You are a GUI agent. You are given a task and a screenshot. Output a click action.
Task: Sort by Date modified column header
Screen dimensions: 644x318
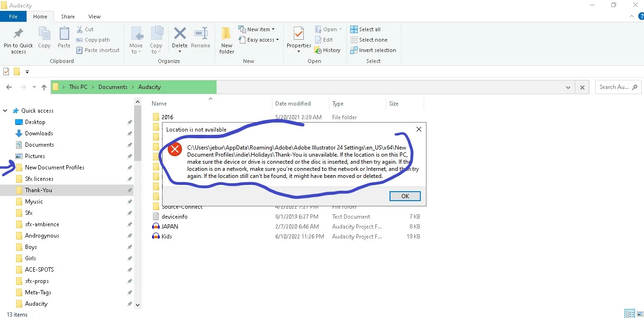(293, 104)
